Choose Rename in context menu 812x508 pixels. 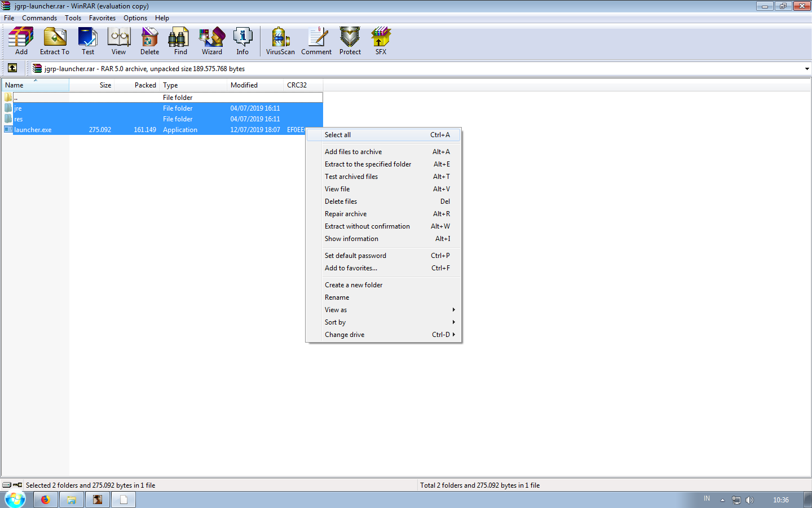click(x=383, y=297)
